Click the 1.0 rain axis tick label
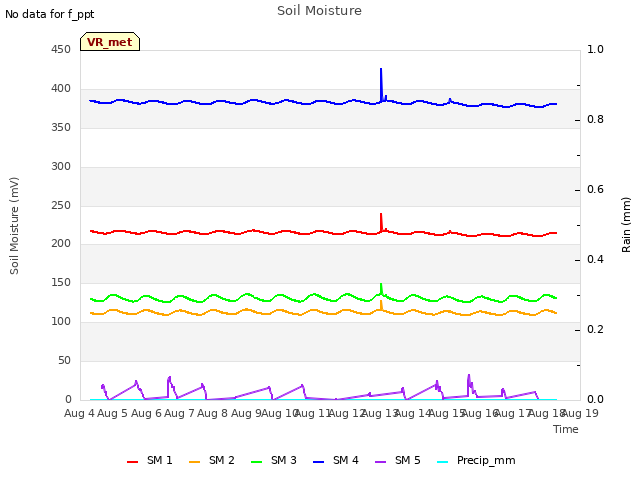Screen dimensions: 640x480 pos(595,49)
